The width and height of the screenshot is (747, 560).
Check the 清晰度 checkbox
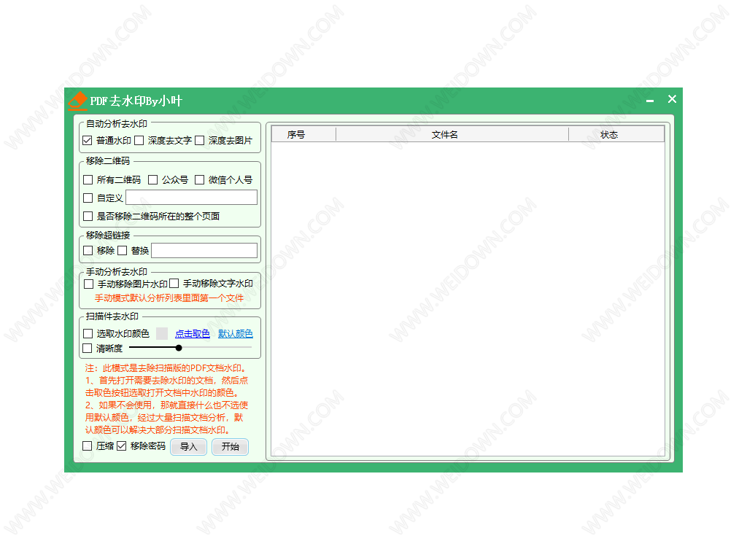click(88, 349)
